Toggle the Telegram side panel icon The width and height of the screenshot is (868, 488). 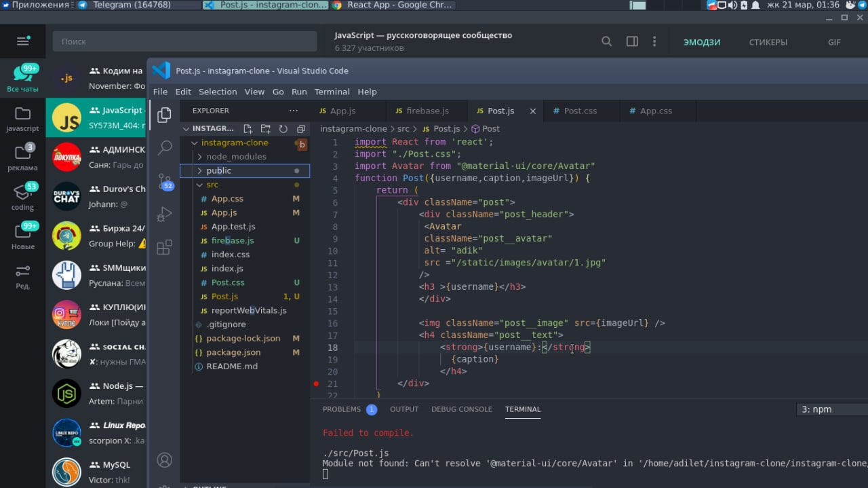632,41
